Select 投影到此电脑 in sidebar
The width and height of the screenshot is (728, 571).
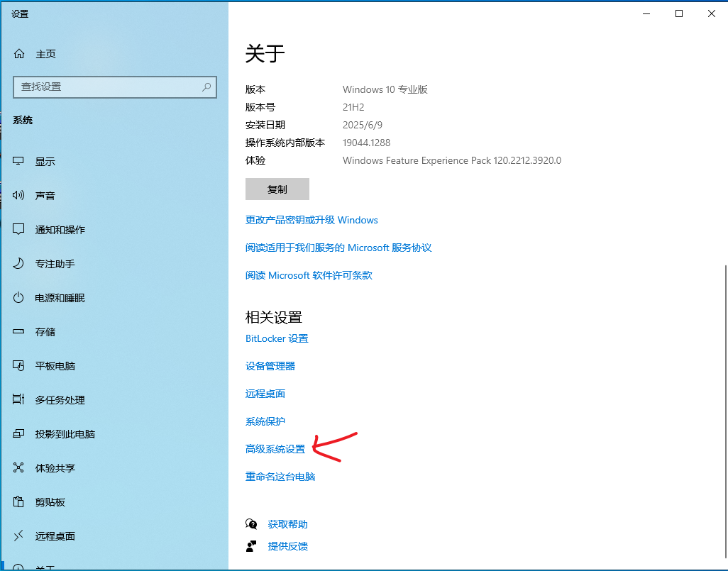[65, 434]
